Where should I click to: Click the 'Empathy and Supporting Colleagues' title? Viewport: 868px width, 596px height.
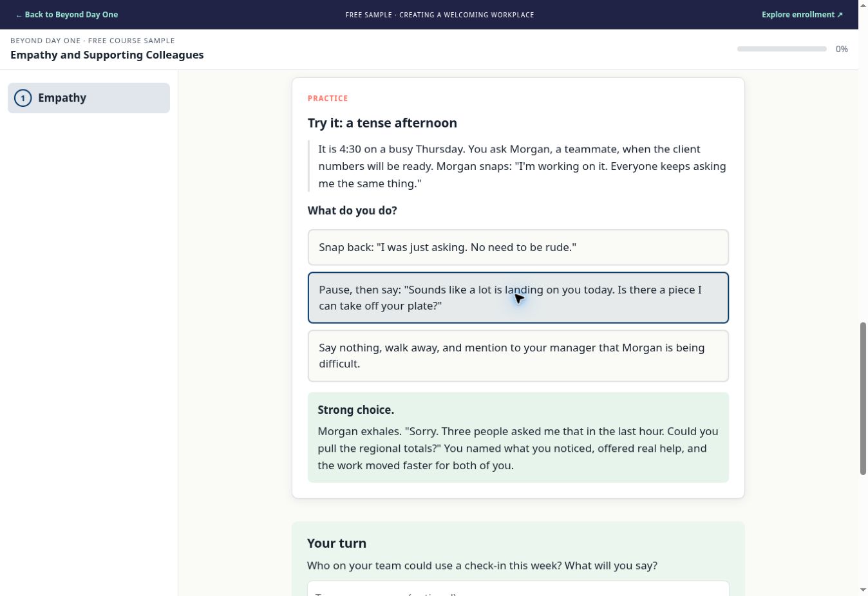pyautogui.click(x=107, y=55)
